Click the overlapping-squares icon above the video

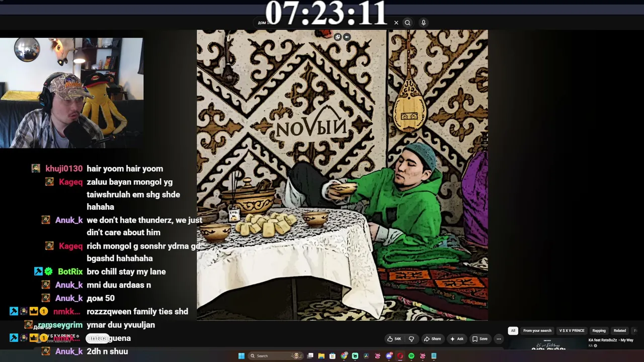(338, 37)
